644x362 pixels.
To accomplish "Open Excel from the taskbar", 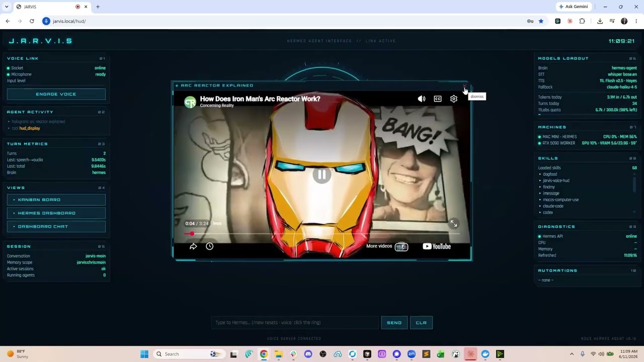I will [441, 354].
